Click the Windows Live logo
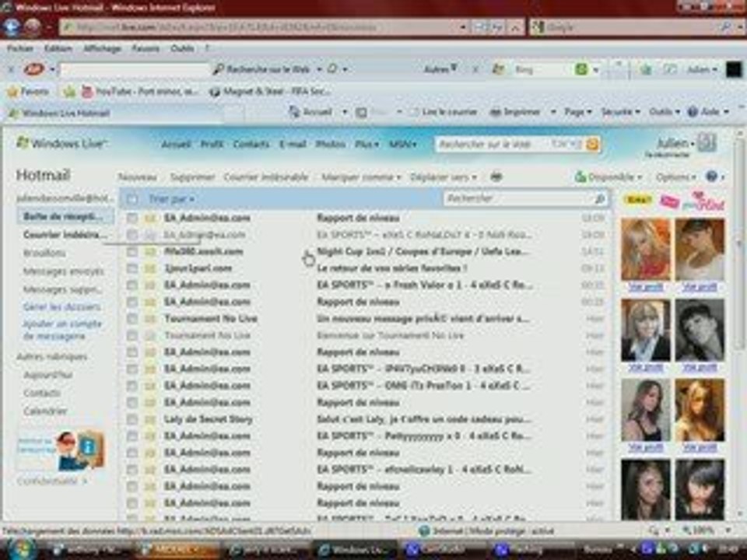 pyautogui.click(x=61, y=143)
